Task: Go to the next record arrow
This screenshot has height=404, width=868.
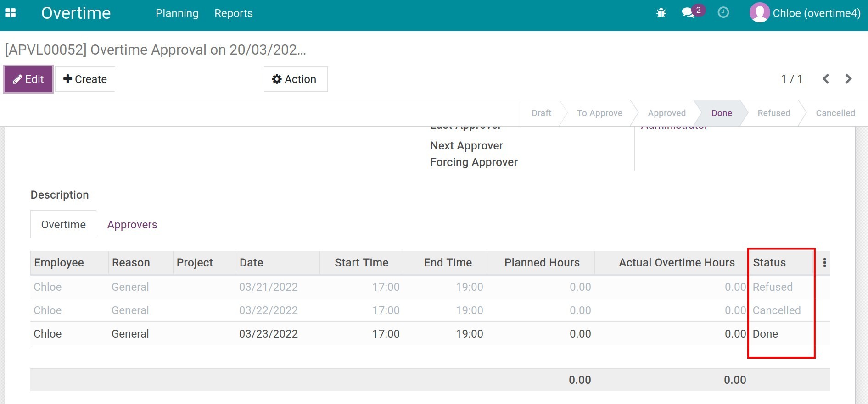Action: tap(848, 79)
